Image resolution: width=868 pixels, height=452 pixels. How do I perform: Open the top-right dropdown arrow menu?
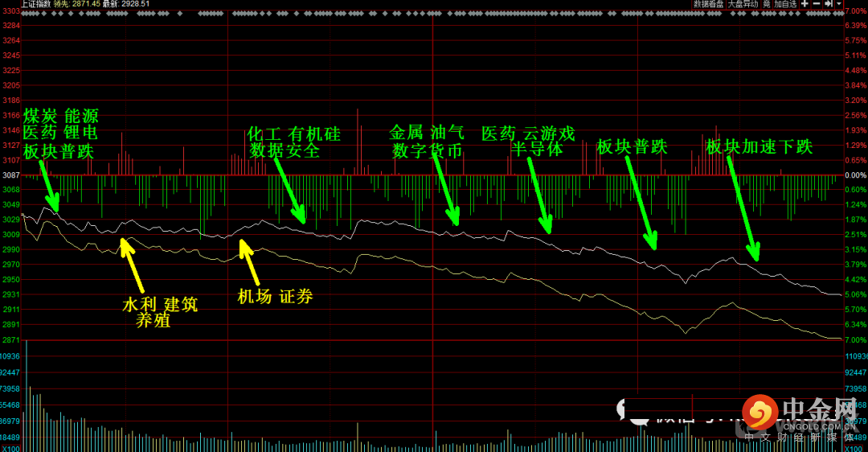838,4
